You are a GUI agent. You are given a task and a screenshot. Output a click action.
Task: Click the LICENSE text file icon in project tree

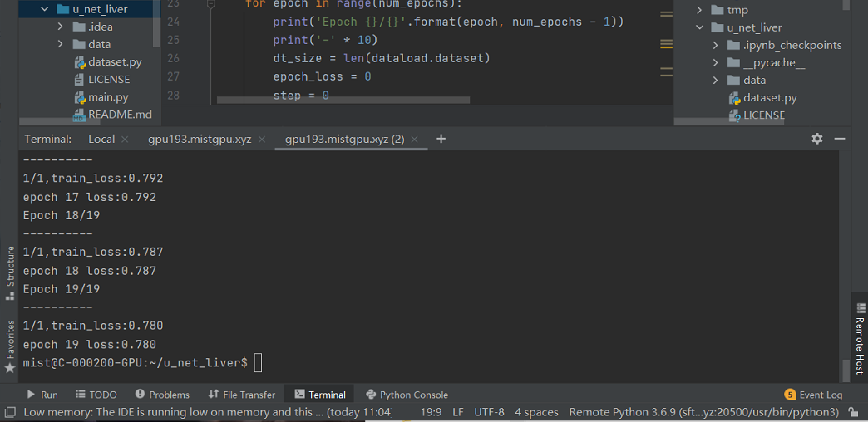pyautogui.click(x=79, y=80)
